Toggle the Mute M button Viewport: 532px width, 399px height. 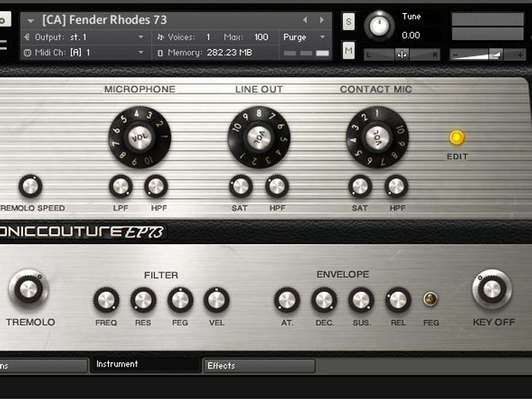point(348,51)
